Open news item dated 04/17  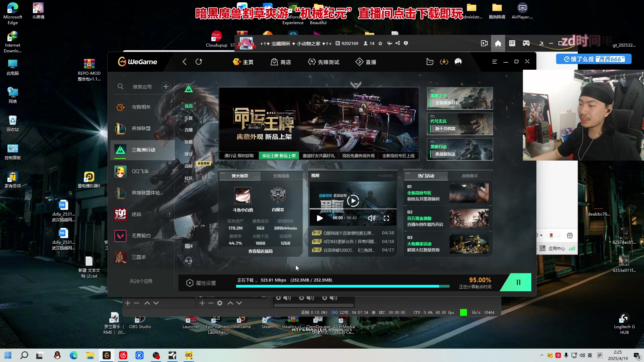pos(353,250)
